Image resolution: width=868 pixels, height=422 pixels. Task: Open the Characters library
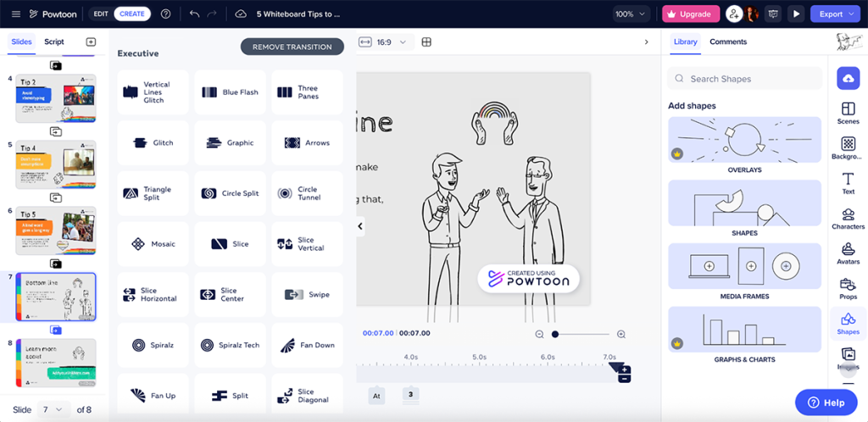point(848,219)
